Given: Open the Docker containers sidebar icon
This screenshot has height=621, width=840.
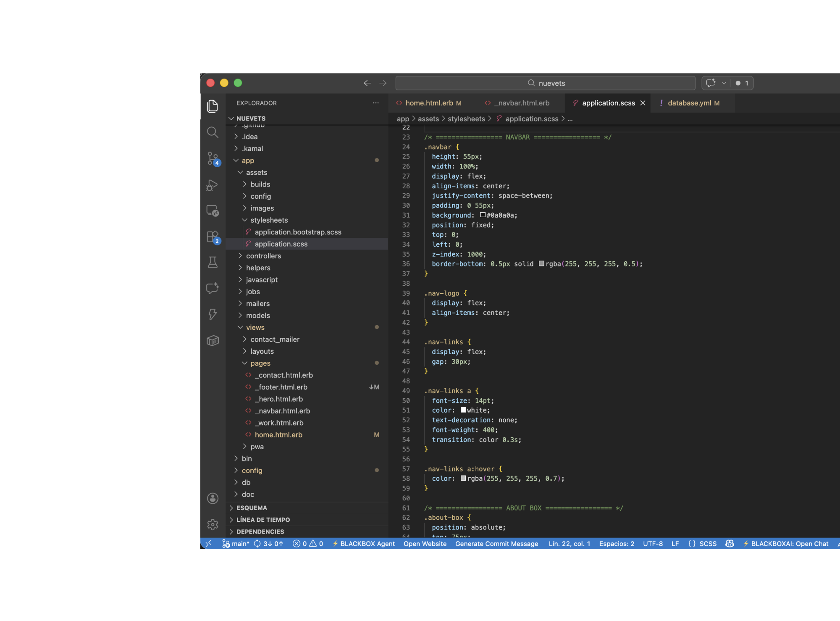Looking at the screenshot, I should (213, 341).
